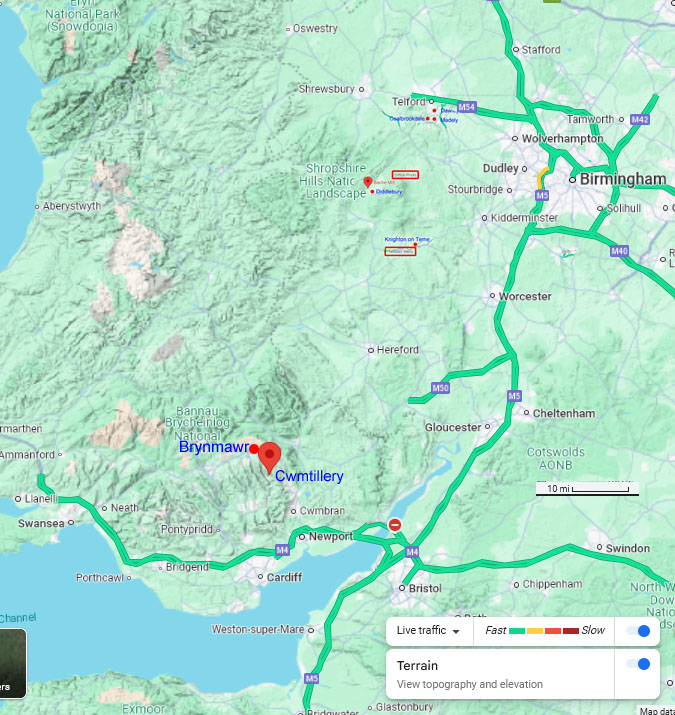This screenshot has height=715, width=675.
Task: Toggle the Terrain layer switch
Action: click(x=638, y=664)
